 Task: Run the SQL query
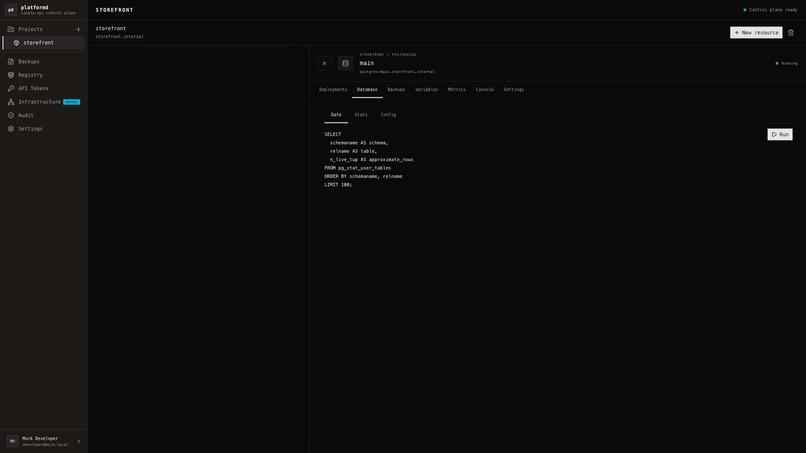pos(780,135)
